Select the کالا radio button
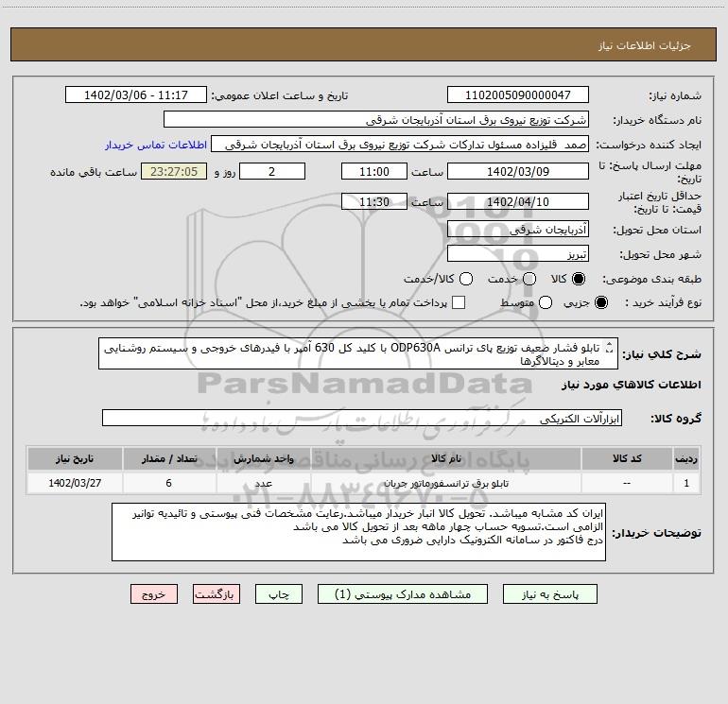 (x=579, y=279)
